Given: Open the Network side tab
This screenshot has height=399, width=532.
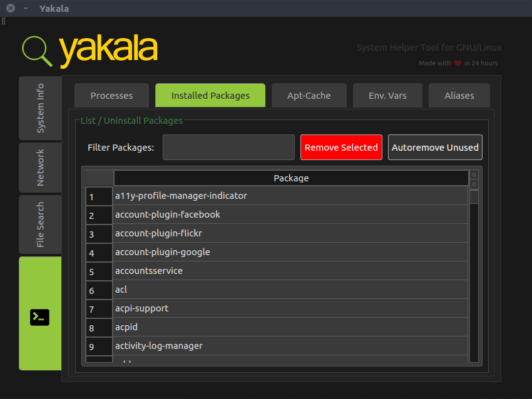Looking at the screenshot, I should click(x=40, y=168).
